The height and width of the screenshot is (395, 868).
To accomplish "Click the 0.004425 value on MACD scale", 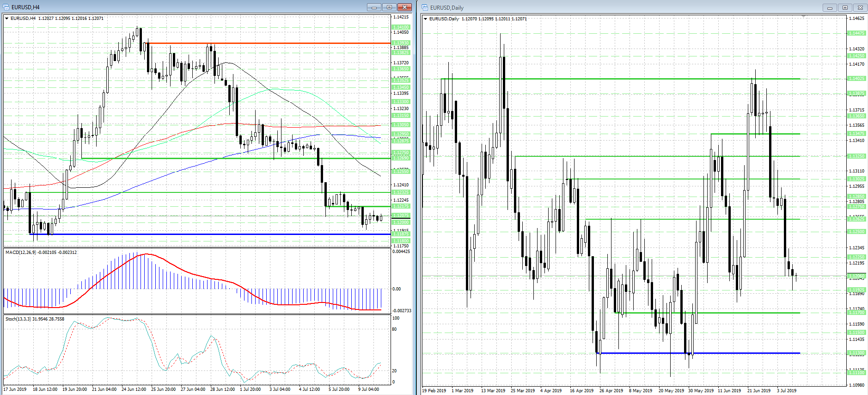I will click(401, 252).
